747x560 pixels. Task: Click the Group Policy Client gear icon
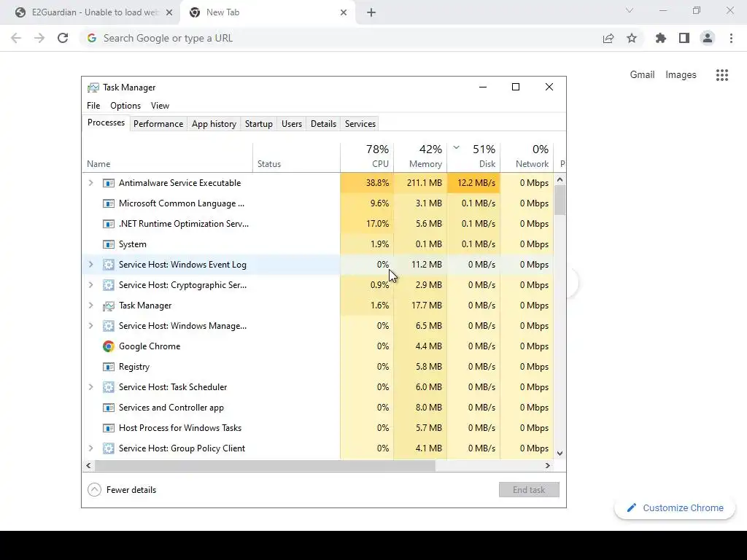tap(109, 448)
